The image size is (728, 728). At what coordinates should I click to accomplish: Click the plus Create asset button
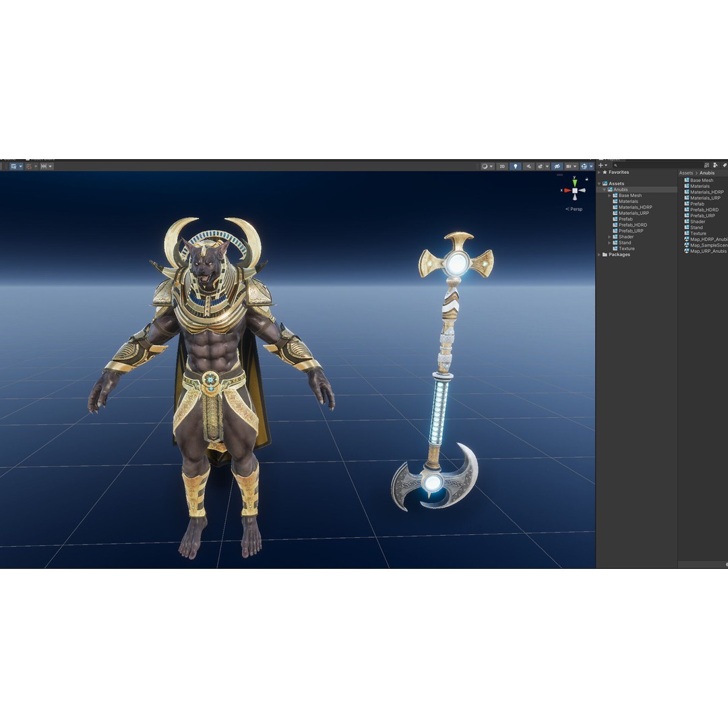603,165
